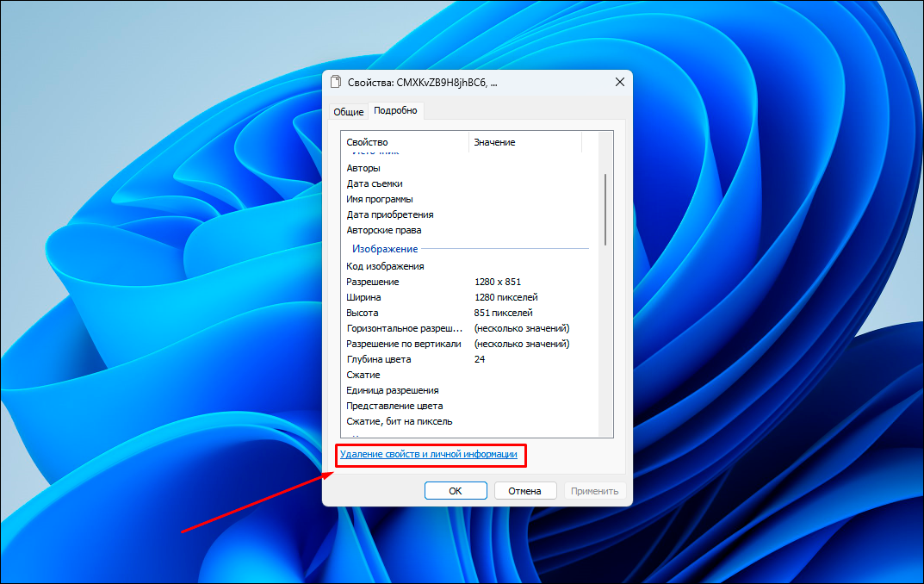The height and width of the screenshot is (584, 924).
Task: Click the Значение column header
Action: [x=525, y=142]
